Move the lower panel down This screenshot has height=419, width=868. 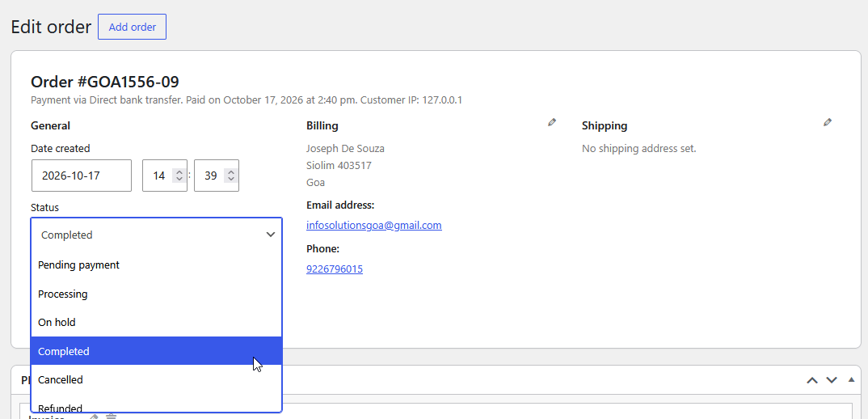click(x=832, y=380)
